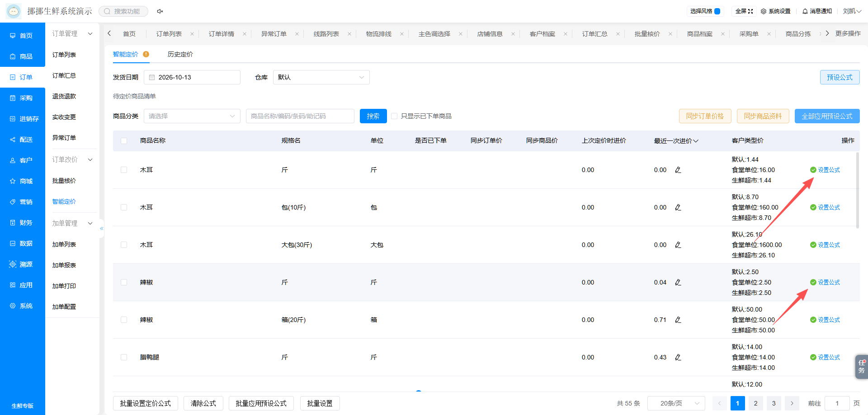Open the 客户档案 page tab

point(542,34)
